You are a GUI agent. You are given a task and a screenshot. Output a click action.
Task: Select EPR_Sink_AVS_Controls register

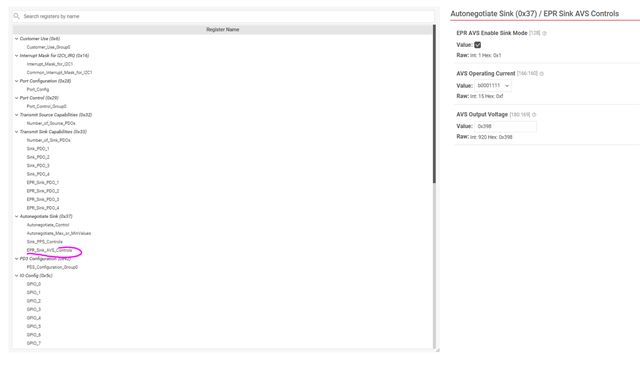(49, 250)
